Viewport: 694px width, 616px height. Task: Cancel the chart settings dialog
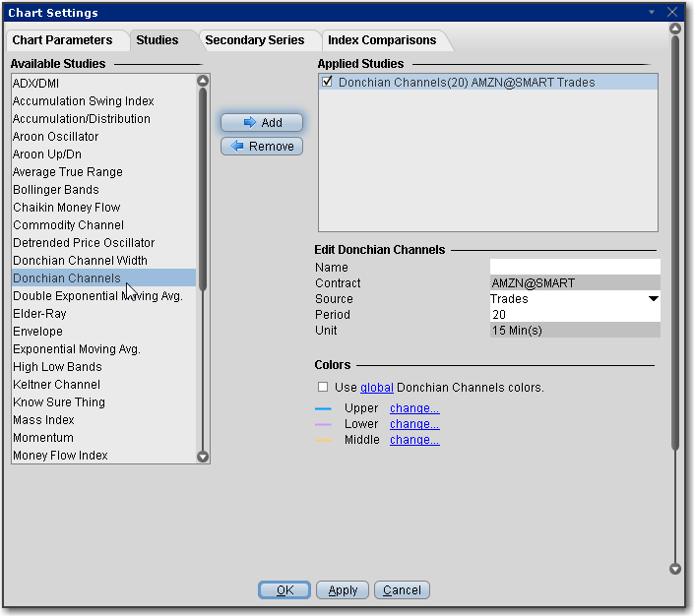tap(402, 590)
